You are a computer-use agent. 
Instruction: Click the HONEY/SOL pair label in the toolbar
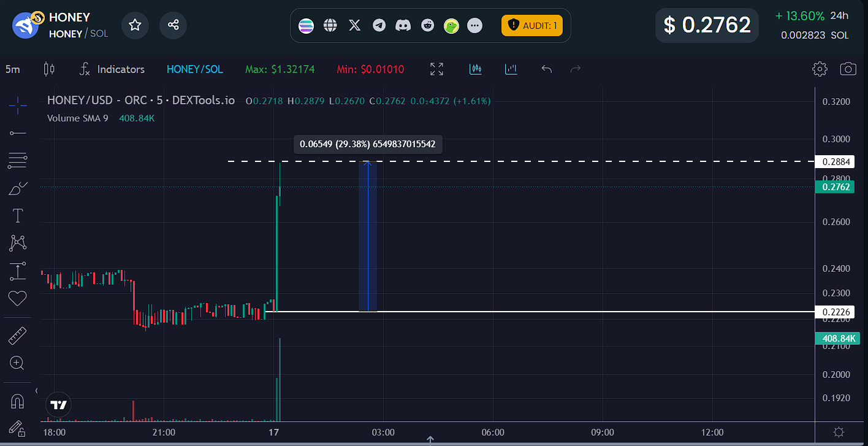(195, 69)
